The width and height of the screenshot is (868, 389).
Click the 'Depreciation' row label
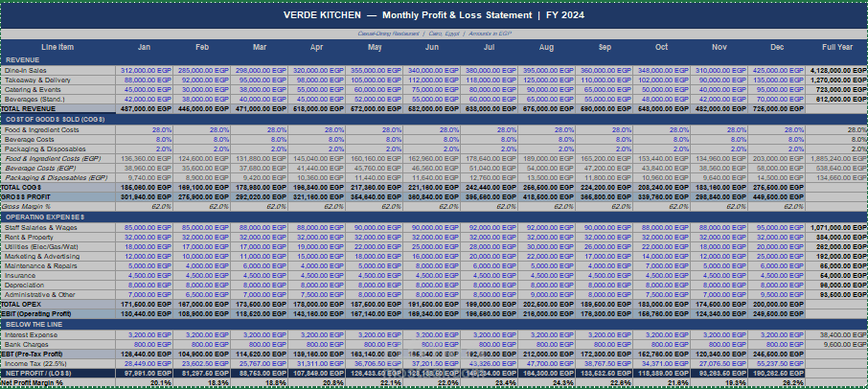tap(58, 285)
